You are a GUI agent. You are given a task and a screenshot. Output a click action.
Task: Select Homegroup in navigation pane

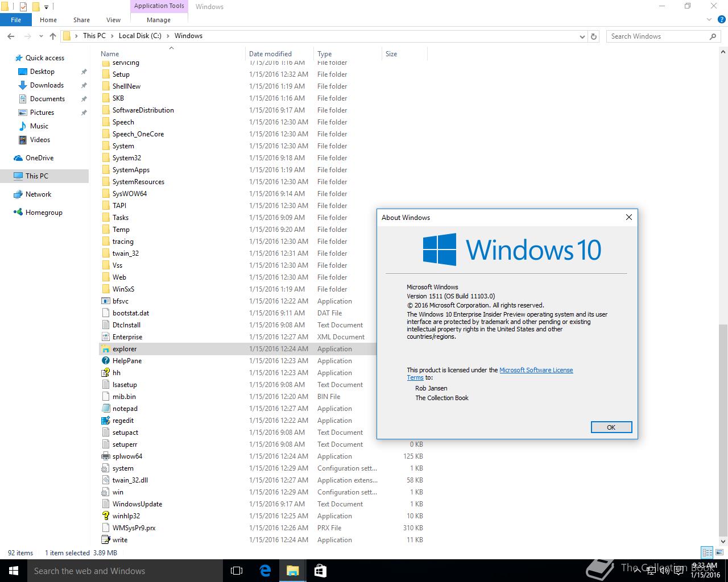click(x=44, y=213)
